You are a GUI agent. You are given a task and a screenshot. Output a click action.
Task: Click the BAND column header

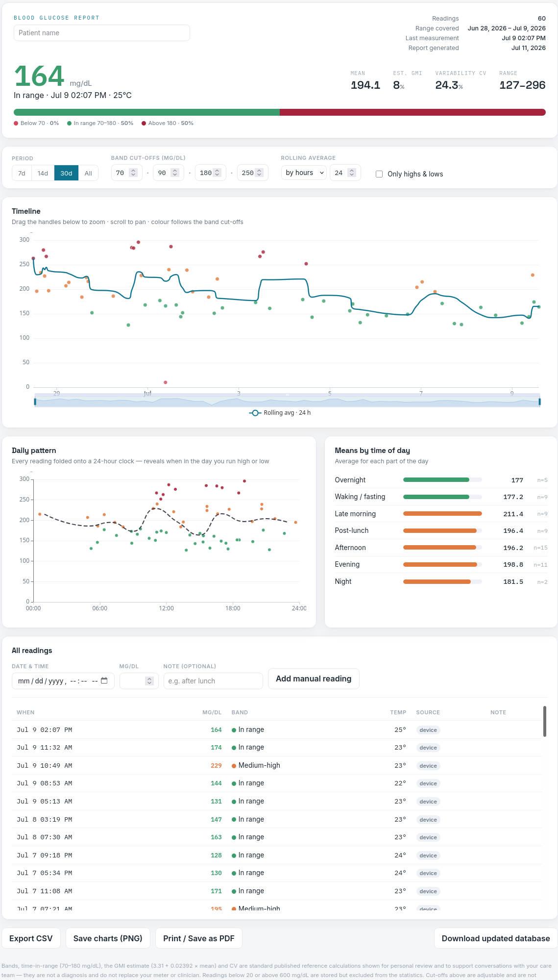point(240,712)
